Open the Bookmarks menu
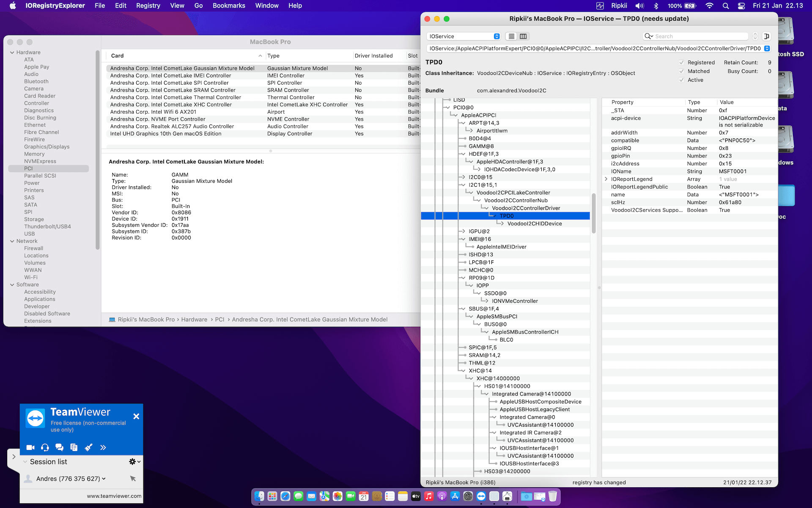Screen dimensions: 812x508 click(229, 6)
